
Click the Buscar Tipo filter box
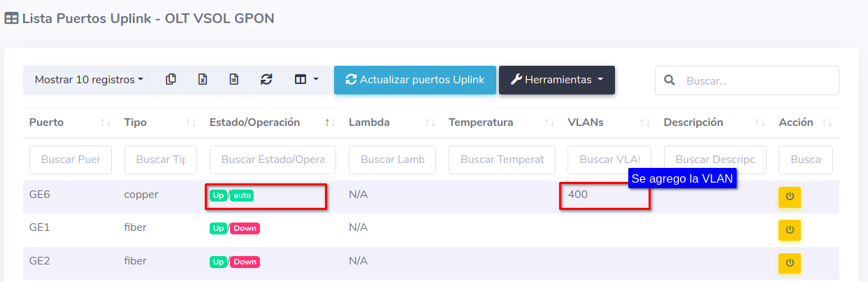pyautogui.click(x=160, y=160)
